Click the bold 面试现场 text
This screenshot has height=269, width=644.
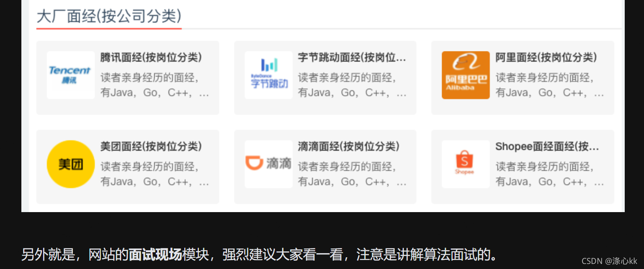coord(155,254)
